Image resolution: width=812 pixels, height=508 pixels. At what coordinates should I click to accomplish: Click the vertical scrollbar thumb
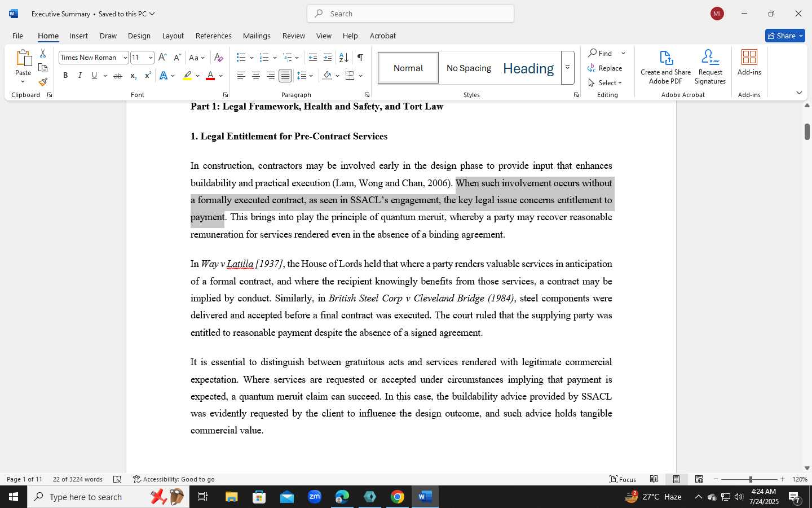pyautogui.click(x=807, y=132)
